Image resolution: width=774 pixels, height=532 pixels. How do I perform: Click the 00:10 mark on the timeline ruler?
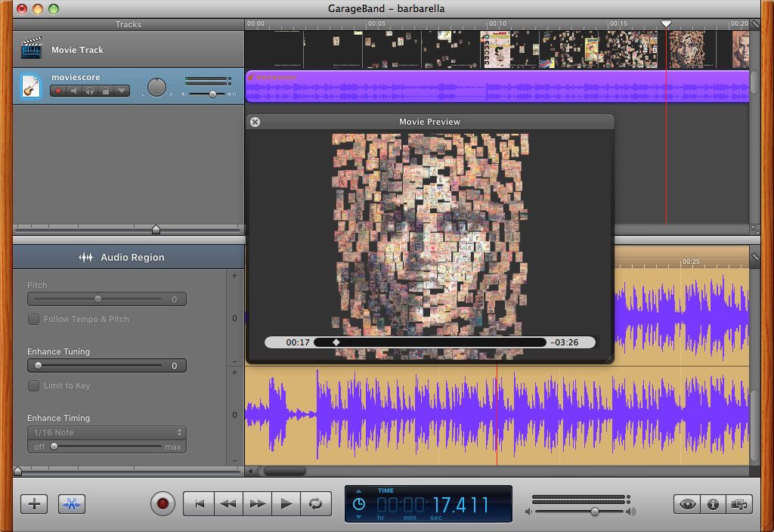coord(497,23)
